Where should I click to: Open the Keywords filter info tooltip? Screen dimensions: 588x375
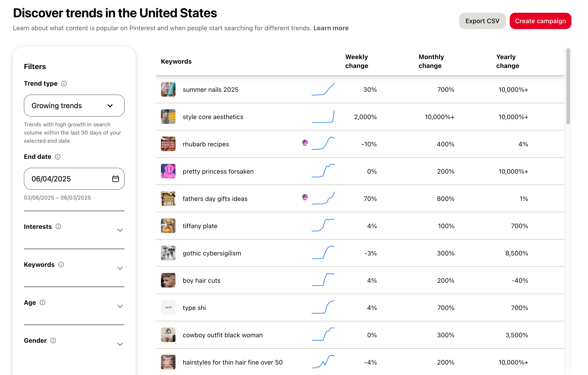click(61, 264)
